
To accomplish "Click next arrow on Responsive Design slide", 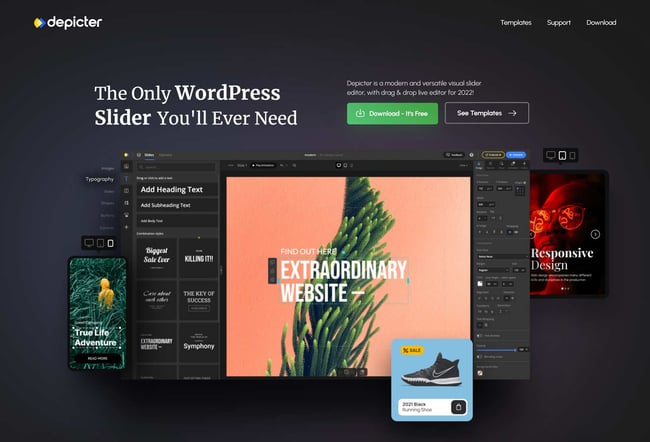I will point(595,234).
